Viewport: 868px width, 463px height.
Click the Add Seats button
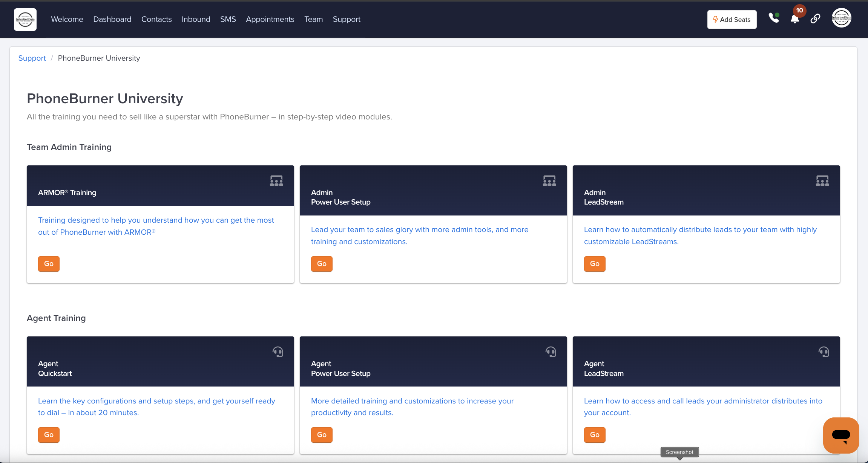point(732,20)
